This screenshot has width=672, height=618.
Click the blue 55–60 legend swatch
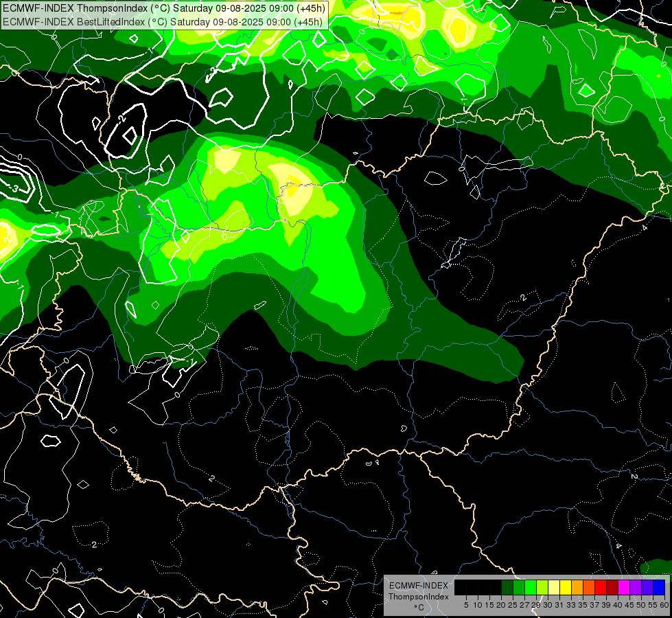(659, 587)
